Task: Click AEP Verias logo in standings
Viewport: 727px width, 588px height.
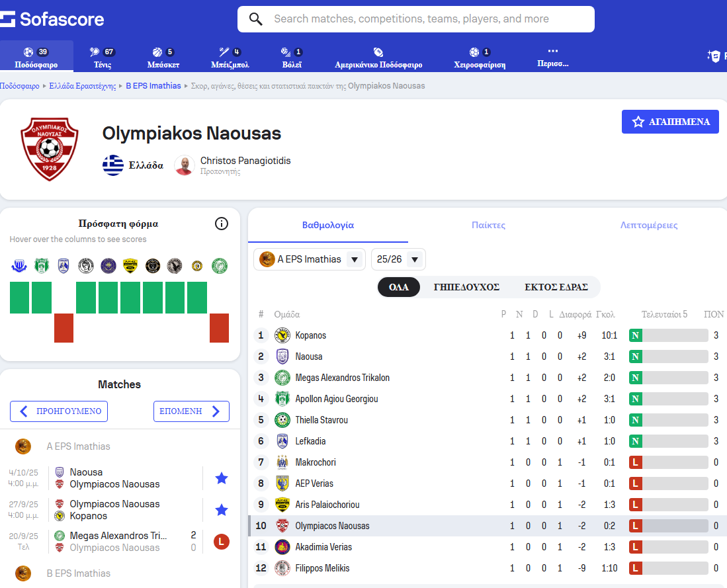Action: click(x=282, y=483)
